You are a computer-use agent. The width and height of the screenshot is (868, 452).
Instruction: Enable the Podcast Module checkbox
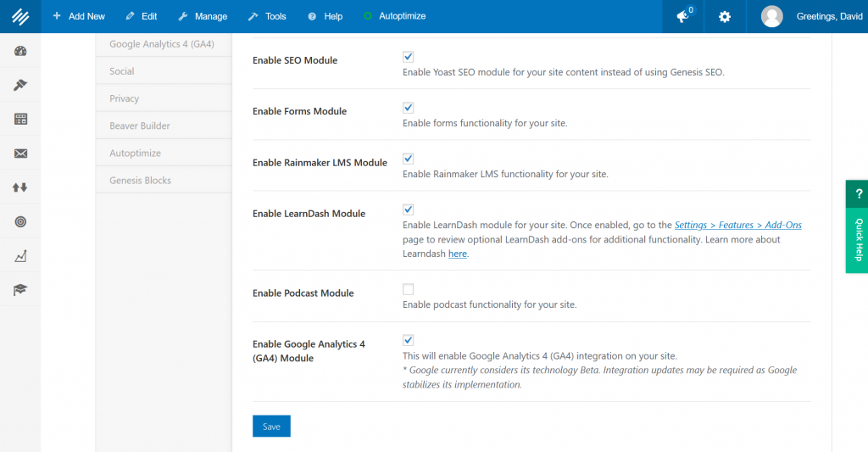click(x=408, y=289)
